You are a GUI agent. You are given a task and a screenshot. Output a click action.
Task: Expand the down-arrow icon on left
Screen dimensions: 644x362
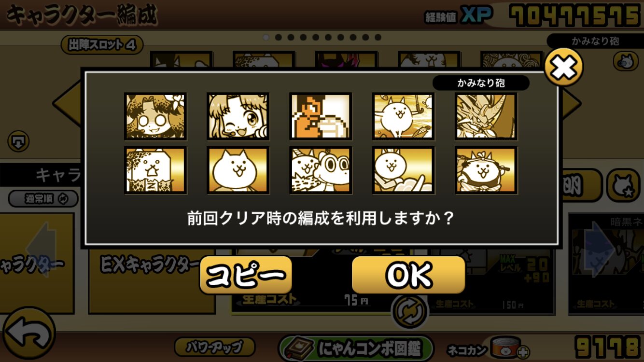[x=18, y=141]
